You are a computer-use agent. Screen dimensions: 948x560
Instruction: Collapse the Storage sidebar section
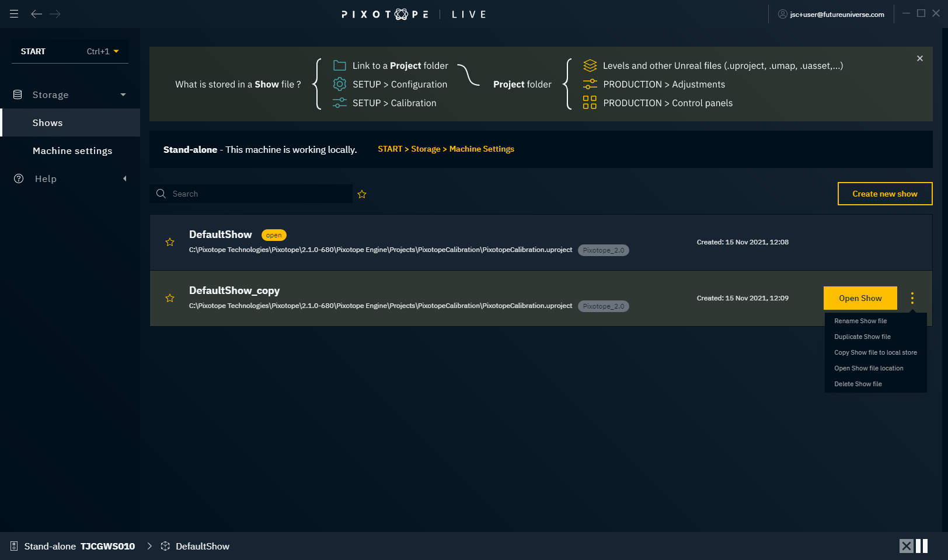point(123,94)
